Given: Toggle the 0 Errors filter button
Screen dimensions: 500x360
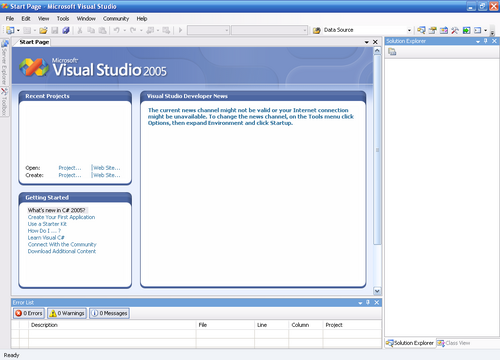Looking at the screenshot, I should coord(29,313).
